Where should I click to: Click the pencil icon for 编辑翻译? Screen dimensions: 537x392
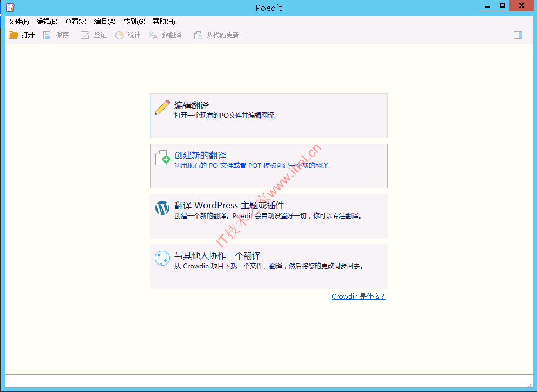point(162,107)
